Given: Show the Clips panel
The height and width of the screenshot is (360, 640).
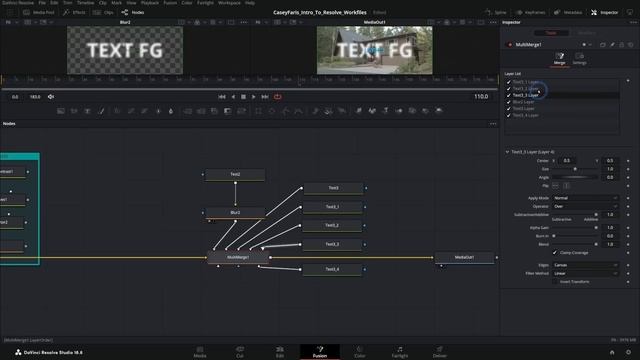Looking at the screenshot, I should (x=103, y=13).
